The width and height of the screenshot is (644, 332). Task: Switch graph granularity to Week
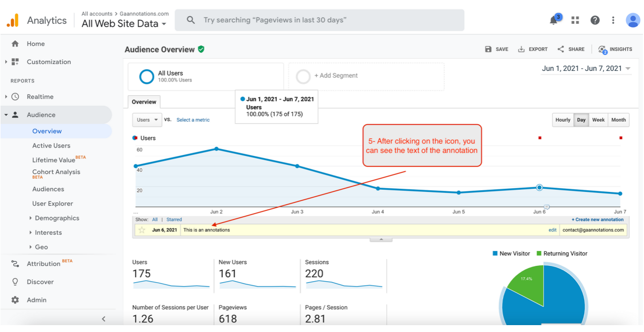pos(598,120)
